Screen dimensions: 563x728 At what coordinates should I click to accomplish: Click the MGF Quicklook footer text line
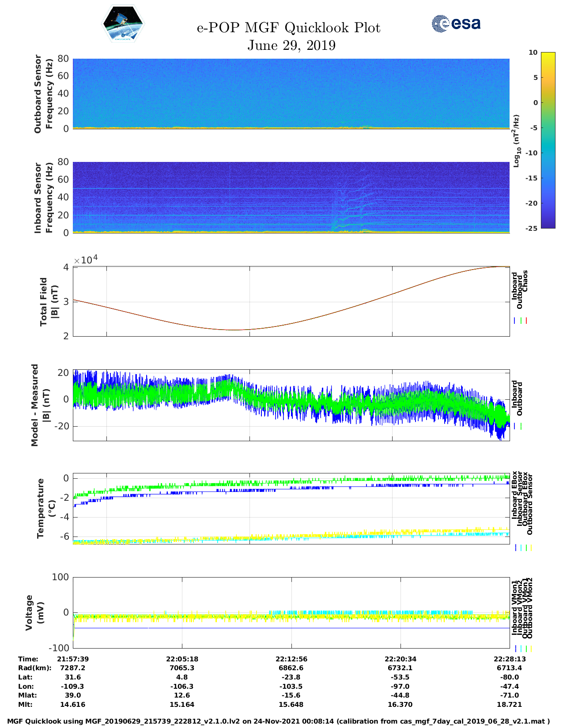278,721
